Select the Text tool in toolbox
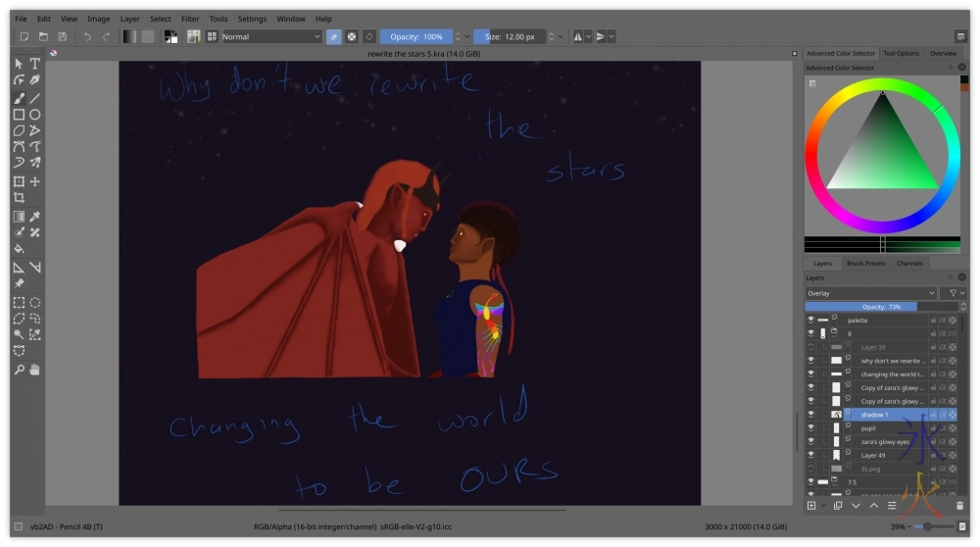The height and width of the screenshot is (547, 980). (x=35, y=64)
